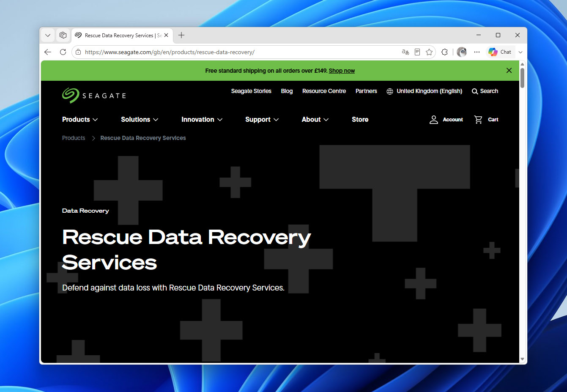567x392 pixels.
Task: Click the chevron beside Innovation
Action: pos(220,120)
